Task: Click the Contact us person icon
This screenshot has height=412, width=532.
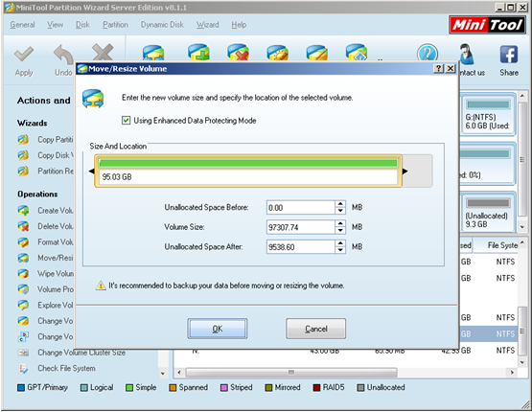Action: point(467,54)
